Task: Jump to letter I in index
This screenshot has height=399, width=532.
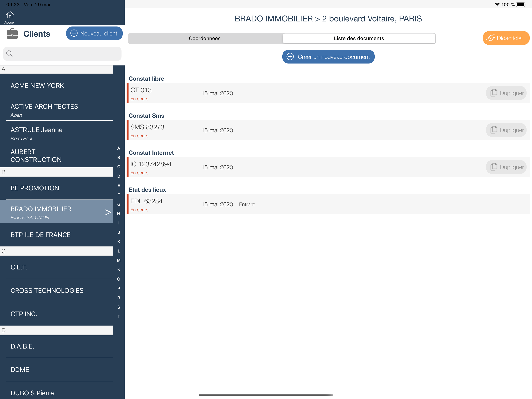Action: pos(119,223)
